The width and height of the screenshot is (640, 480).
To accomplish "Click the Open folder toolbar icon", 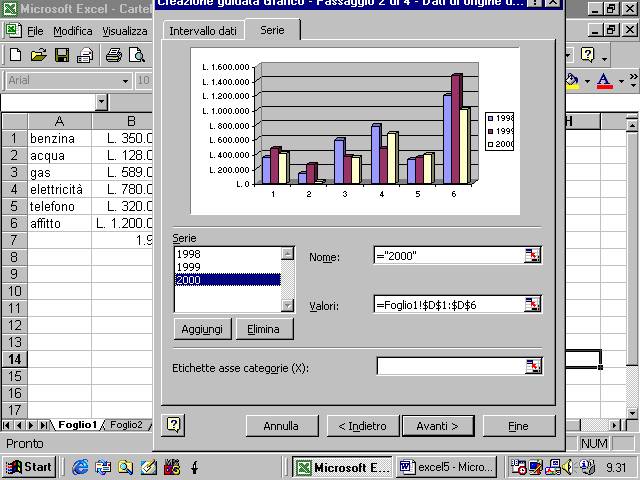I will pyautogui.click(x=38, y=55).
